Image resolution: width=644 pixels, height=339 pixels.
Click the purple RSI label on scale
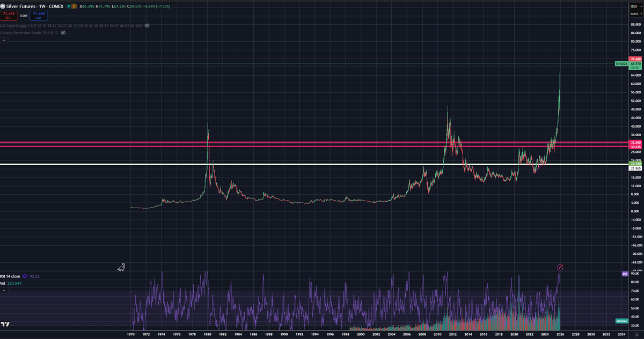[625, 274]
